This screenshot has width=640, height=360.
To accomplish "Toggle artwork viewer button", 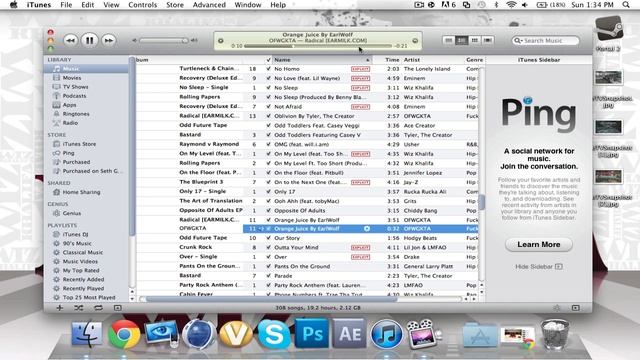I will tap(118, 308).
